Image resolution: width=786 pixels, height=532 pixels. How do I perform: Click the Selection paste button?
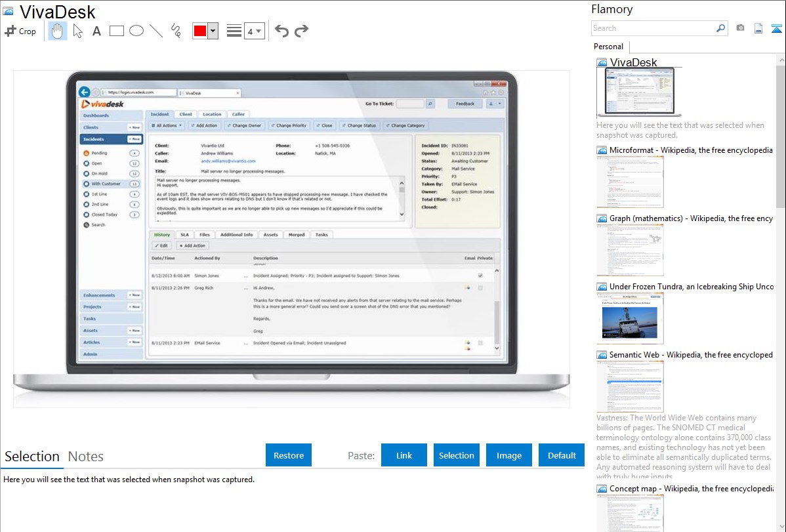click(x=456, y=455)
